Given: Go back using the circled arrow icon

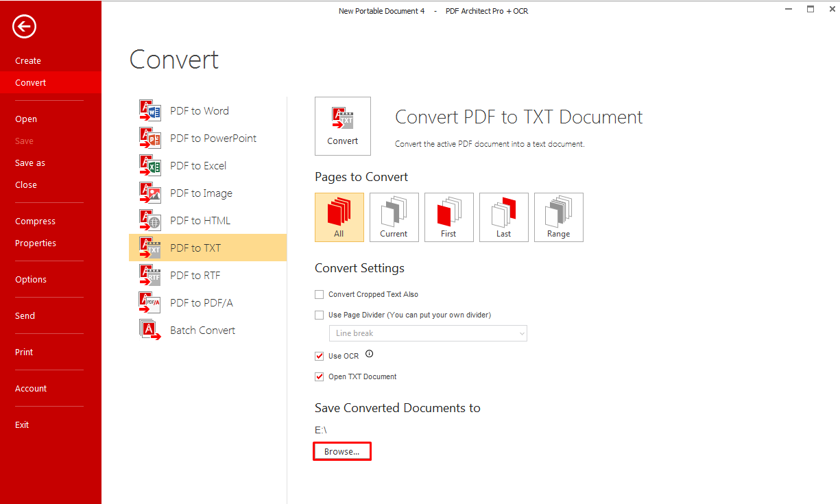Looking at the screenshot, I should coord(25,27).
